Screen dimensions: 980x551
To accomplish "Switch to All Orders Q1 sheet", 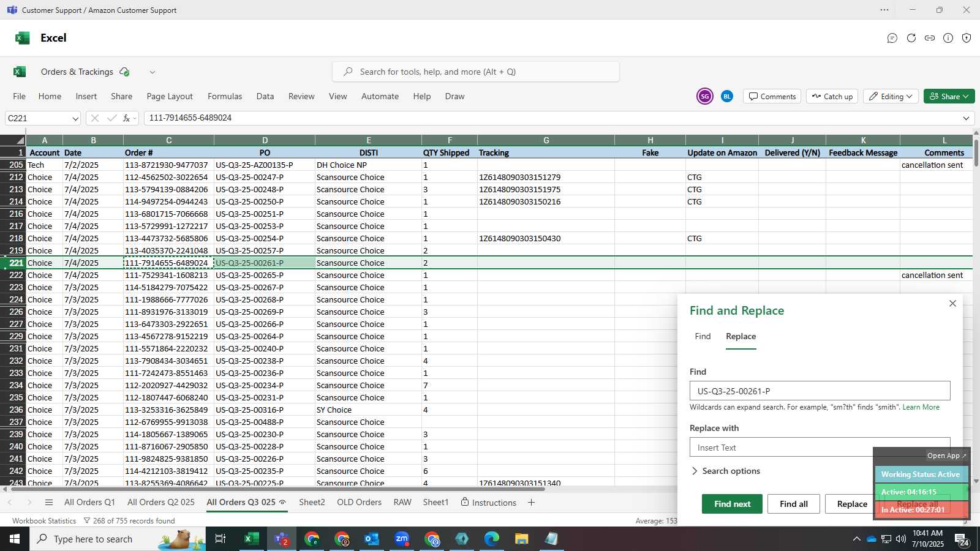I will click(89, 503).
